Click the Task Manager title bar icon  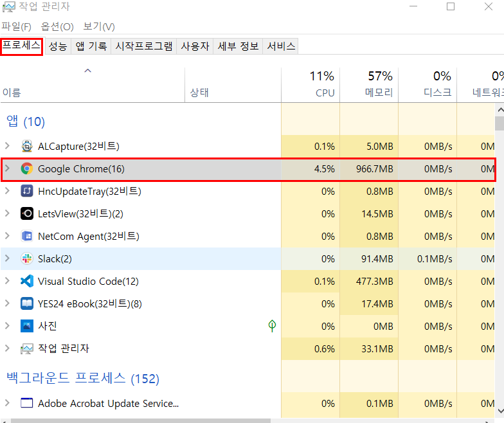click(x=9, y=6)
